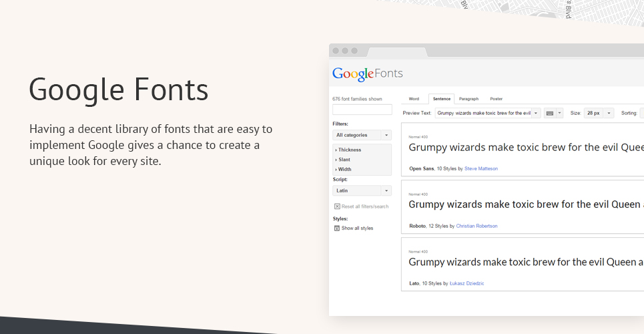
Task: Select the Sentence tab
Action: [x=442, y=99]
